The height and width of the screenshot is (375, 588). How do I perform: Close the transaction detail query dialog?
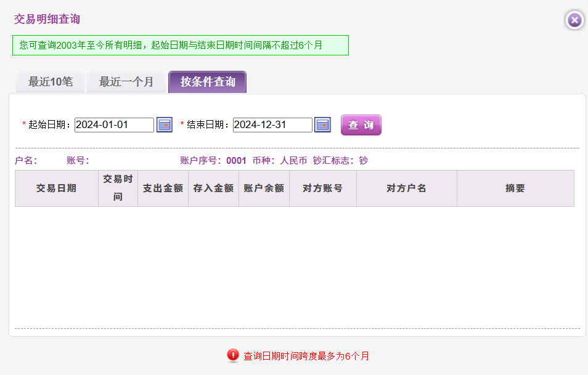(574, 20)
